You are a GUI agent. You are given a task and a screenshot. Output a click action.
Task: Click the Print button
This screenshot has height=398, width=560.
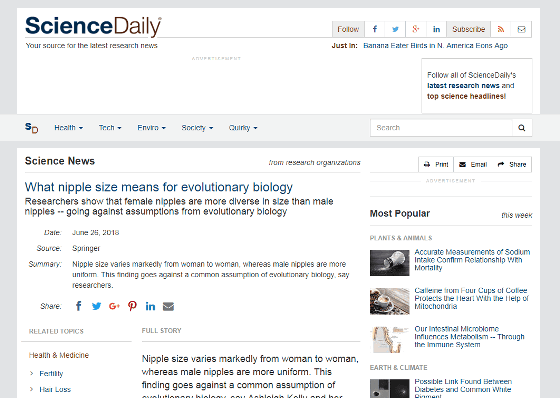436,164
